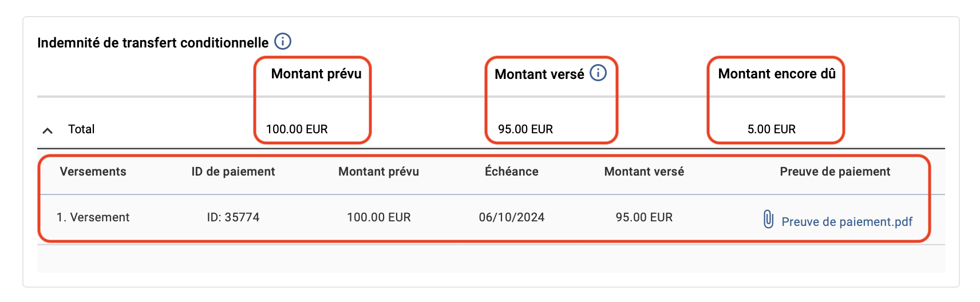The width and height of the screenshot is (980, 302).
Task: Click the Preuve de paiement column header
Action: coord(835,172)
